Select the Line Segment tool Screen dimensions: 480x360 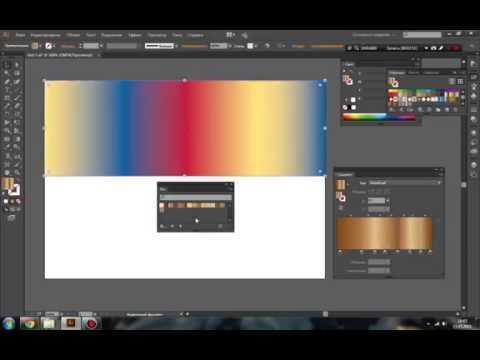[17, 90]
